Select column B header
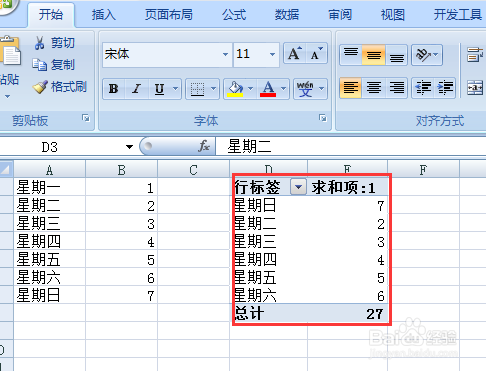 point(121,170)
